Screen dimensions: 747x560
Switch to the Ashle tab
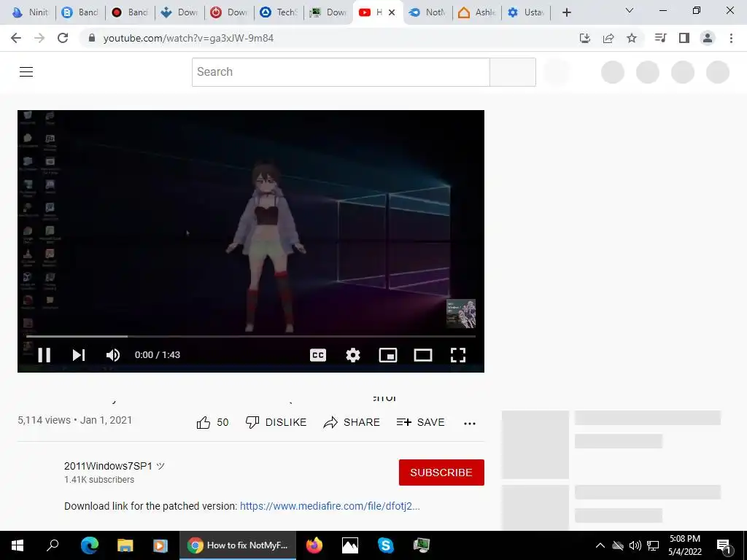point(477,12)
